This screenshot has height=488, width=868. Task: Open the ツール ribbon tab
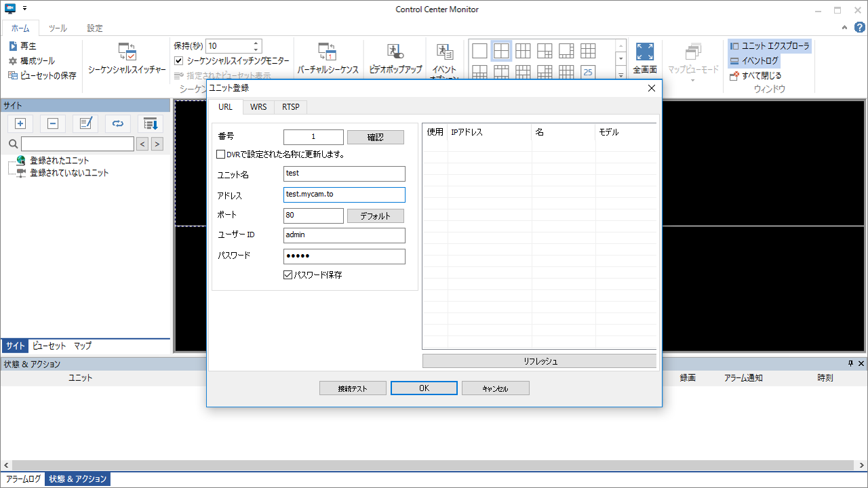58,28
